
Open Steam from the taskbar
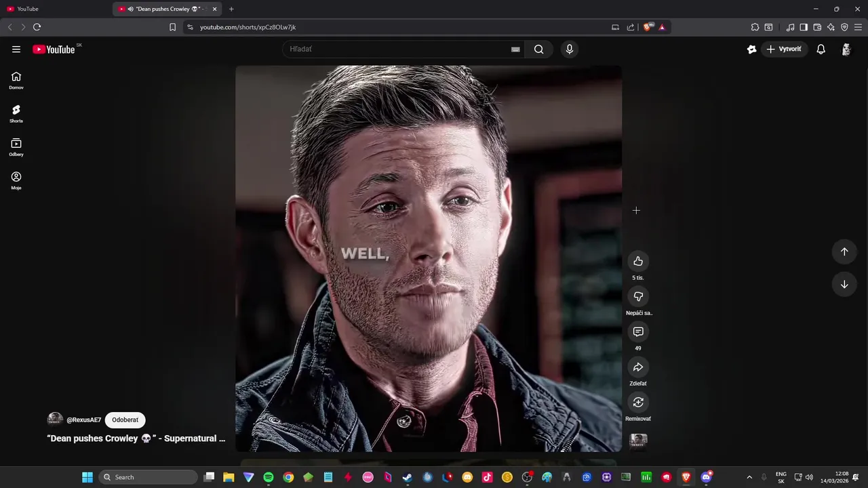pos(407,477)
